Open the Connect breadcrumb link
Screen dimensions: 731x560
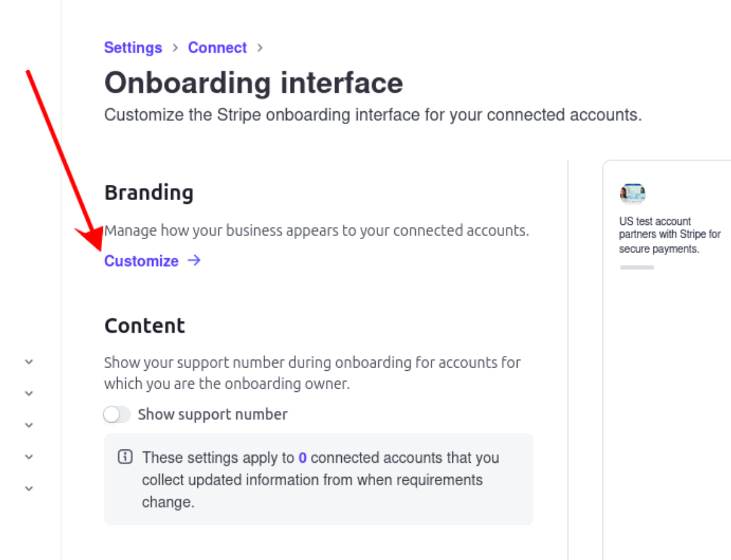click(217, 48)
